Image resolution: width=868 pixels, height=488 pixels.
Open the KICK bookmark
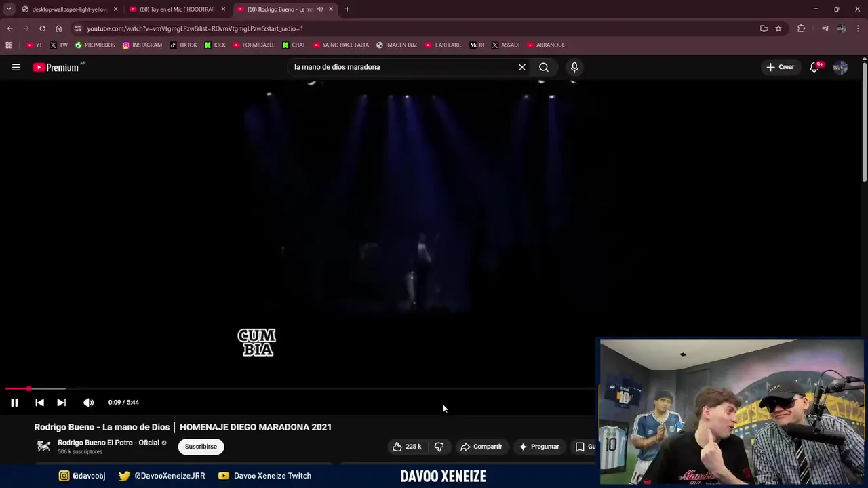pyautogui.click(x=215, y=45)
